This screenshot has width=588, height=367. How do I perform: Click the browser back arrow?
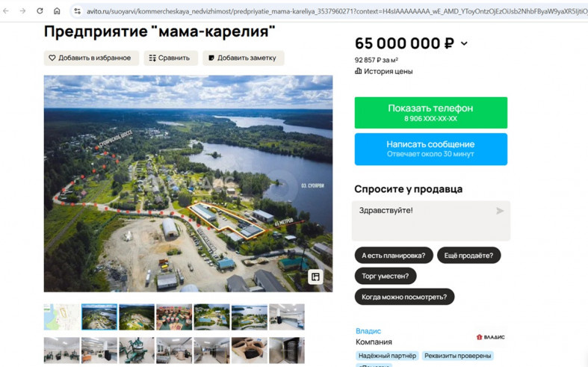pyautogui.click(x=6, y=11)
